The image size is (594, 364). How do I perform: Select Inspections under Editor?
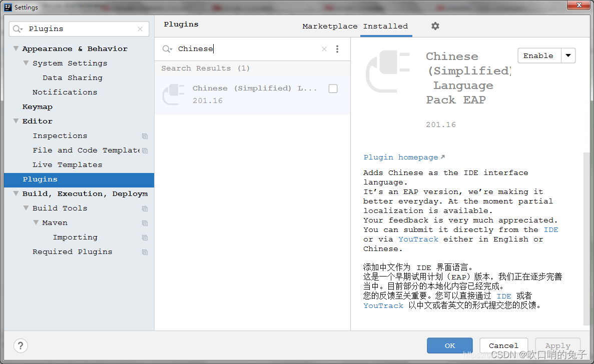point(60,135)
